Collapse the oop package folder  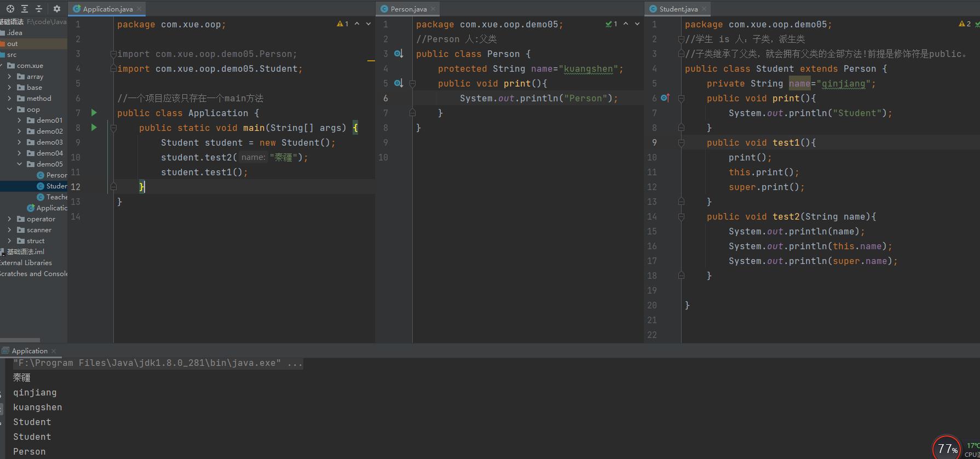tap(10, 110)
